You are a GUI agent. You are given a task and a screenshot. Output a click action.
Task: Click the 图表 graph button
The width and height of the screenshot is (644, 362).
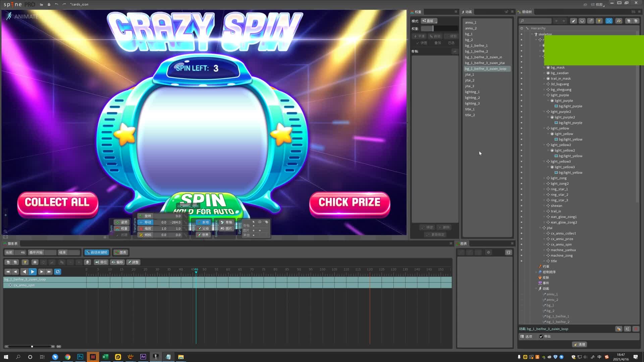(x=121, y=252)
